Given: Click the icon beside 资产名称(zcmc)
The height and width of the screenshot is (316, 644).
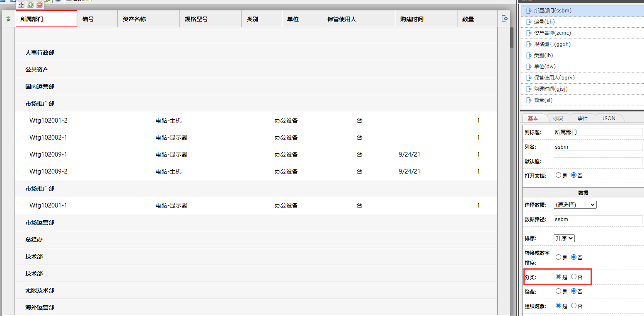Looking at the screenshot, I should tap(528, 33).
